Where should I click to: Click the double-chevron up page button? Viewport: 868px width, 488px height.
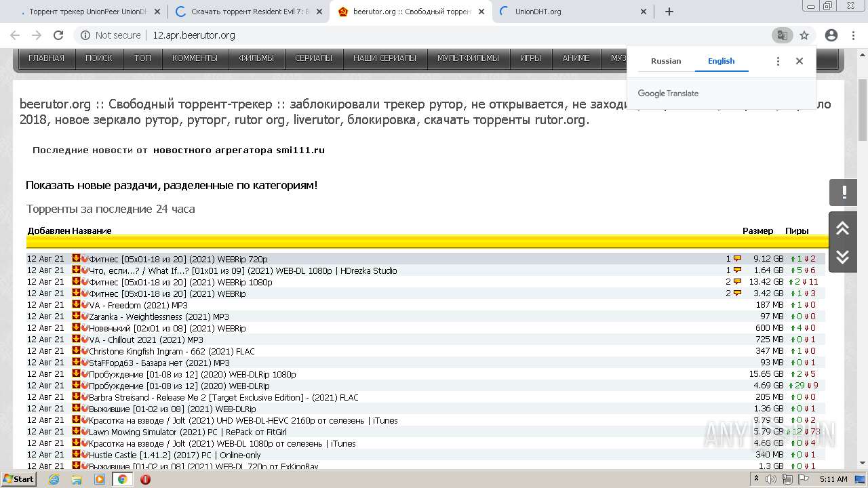point(843,228)
